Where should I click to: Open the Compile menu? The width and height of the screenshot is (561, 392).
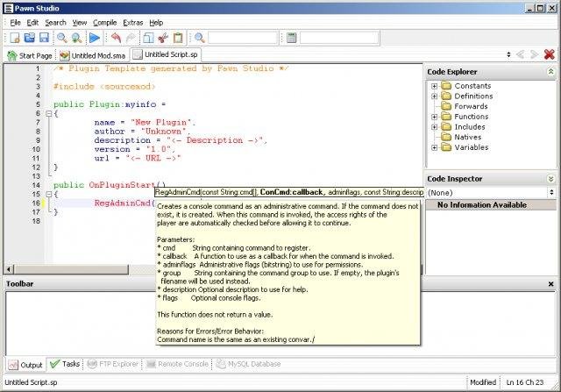pos(104,22)
